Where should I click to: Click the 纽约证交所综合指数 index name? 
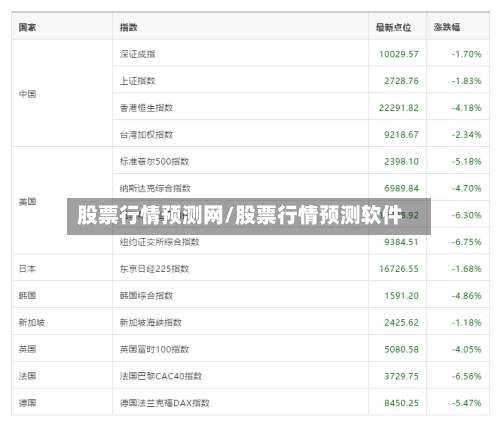pos(160,242)
